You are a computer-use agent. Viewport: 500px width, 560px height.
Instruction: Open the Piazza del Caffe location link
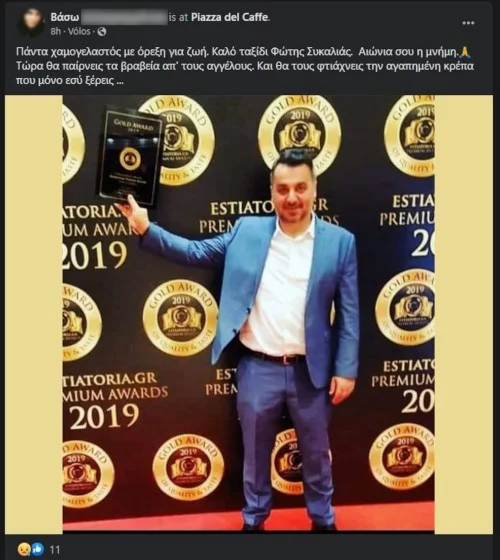[x=230, y=17]
